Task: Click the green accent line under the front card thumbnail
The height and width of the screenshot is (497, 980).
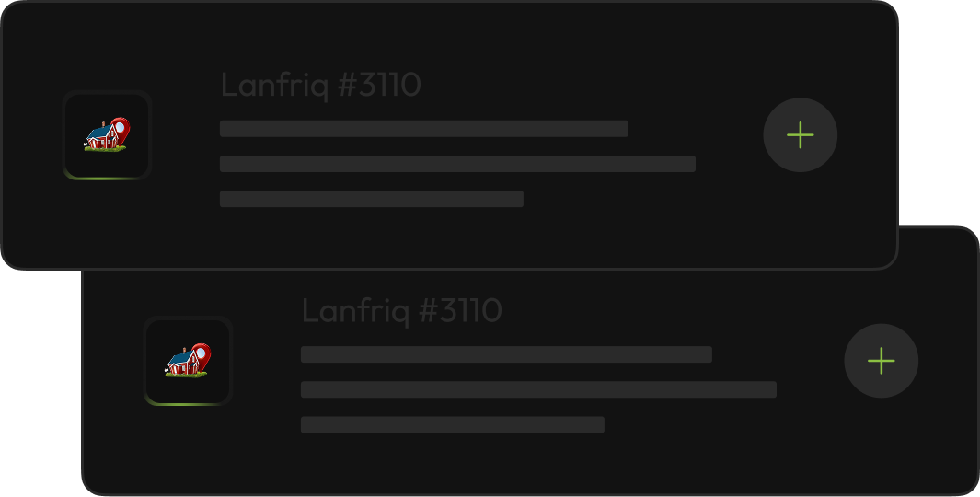Action: click(107, 178)
